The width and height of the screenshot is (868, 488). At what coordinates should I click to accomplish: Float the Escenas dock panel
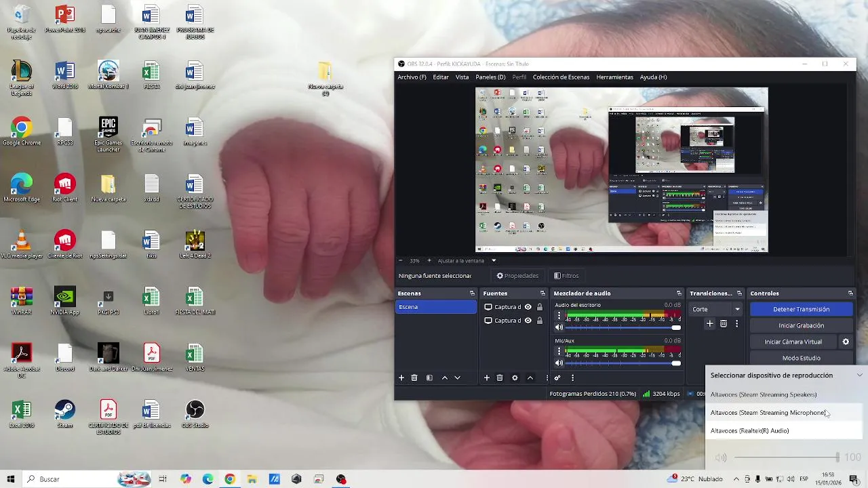[x=472, y=293]
